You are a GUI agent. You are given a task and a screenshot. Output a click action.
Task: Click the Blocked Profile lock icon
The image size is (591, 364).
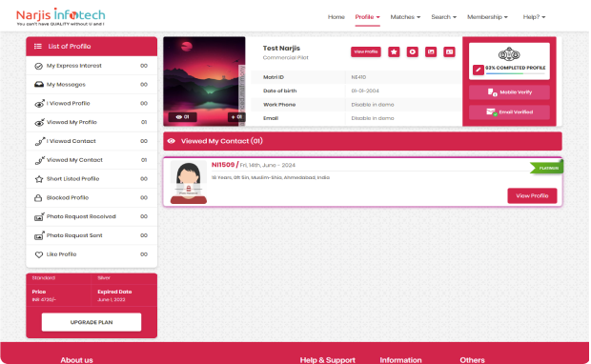pos(38,198)
